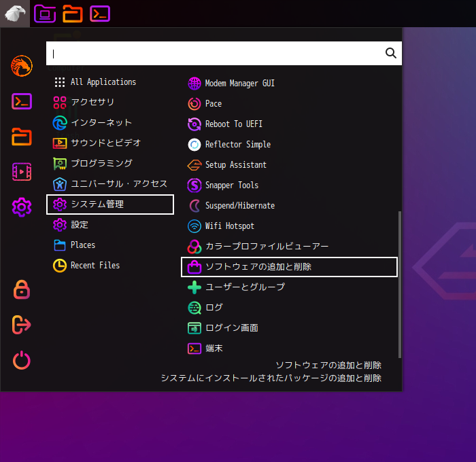The width and height of the screenshot is (476, 462).
Task: Open the Places category
Action: coord(110,245)
